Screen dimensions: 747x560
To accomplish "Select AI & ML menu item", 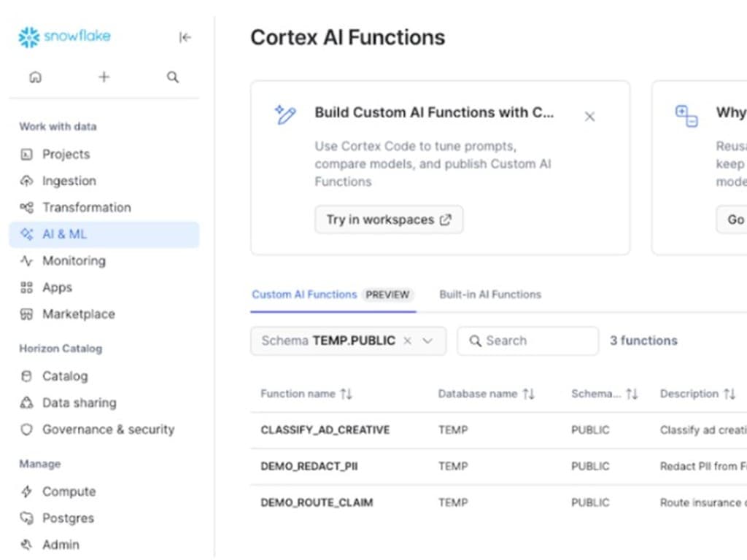I will coord(104,234).
